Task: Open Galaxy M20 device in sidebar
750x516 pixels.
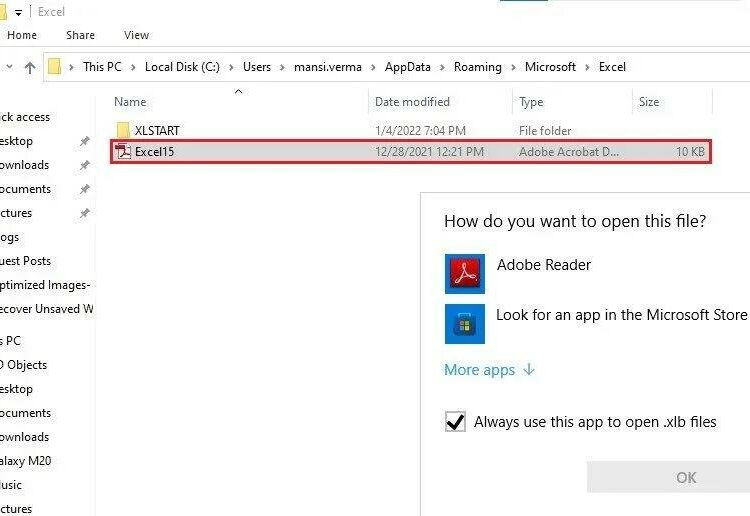Action: click(x=25, y=461)
